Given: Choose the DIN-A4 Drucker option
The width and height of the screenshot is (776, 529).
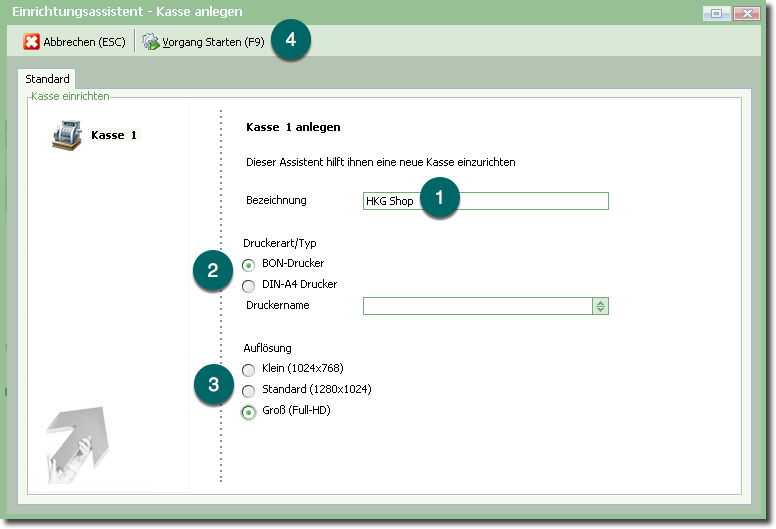Looking at the screenshot, I should pos(249,286).
